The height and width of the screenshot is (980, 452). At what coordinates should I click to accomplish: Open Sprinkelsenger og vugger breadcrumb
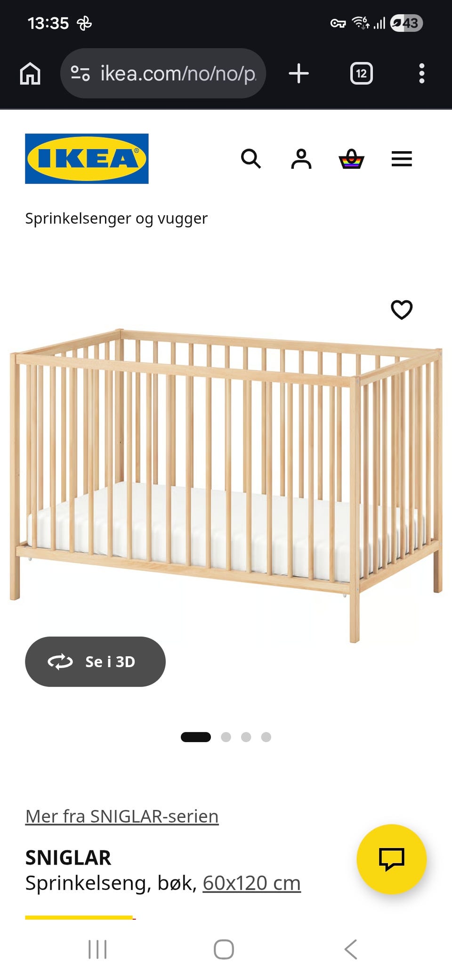(116, 218)
